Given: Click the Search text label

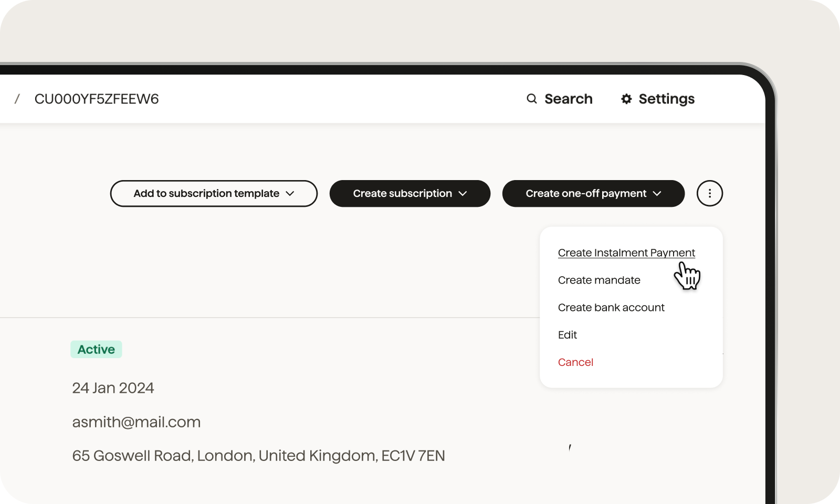Looking at the screenshot, I should 568,99.
